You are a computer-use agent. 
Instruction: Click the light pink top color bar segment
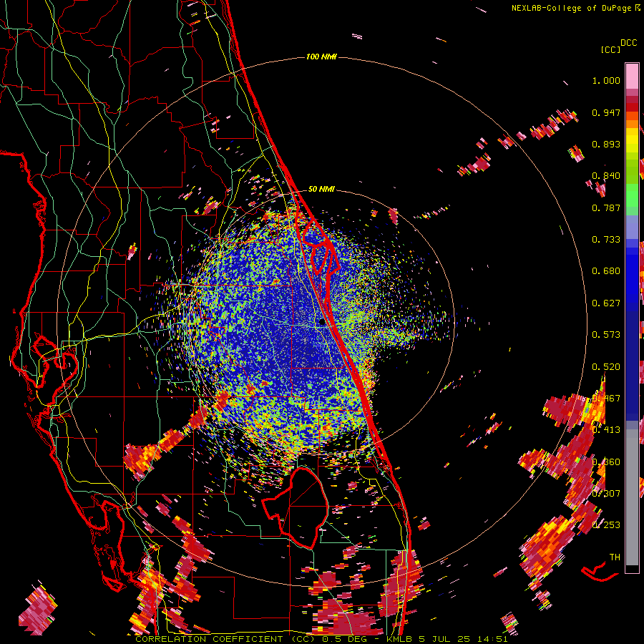pyautogui.click(x=632, y=76)
